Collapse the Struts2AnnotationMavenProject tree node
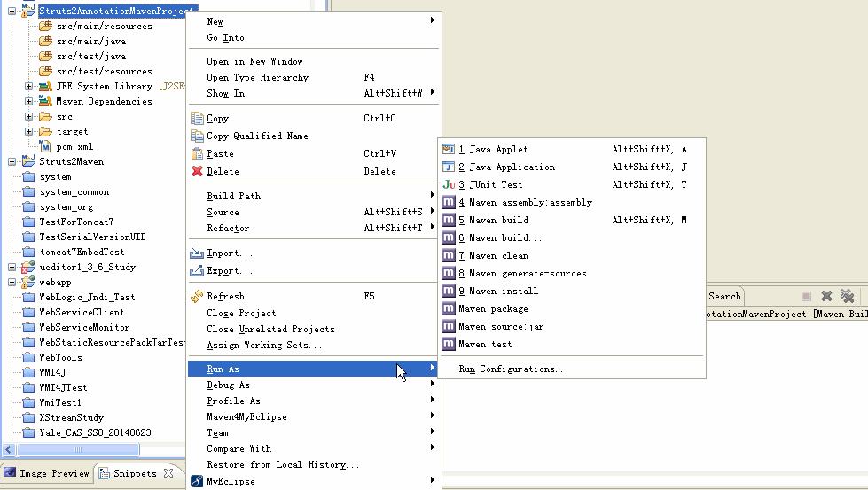868x490 pixels. pos(12,12)
